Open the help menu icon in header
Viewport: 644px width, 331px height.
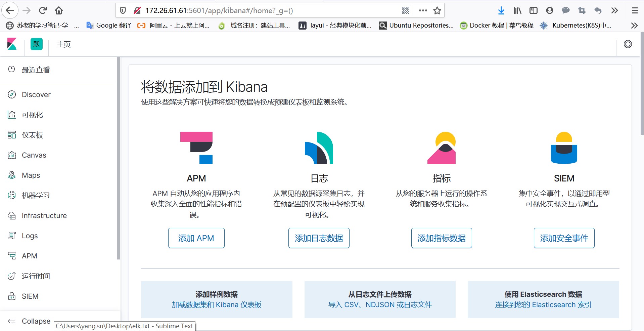point(628,44)
